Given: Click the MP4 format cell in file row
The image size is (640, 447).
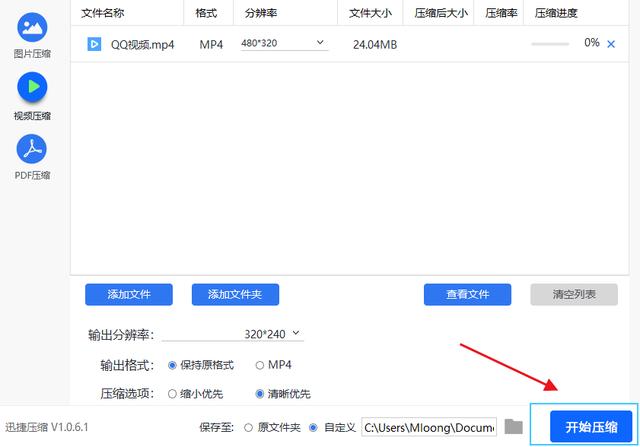Looking at the screenshot, I should pos(211,44).
